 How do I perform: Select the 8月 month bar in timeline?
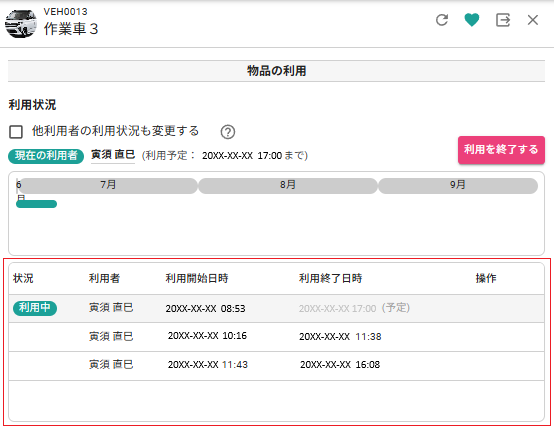point(288,185)
